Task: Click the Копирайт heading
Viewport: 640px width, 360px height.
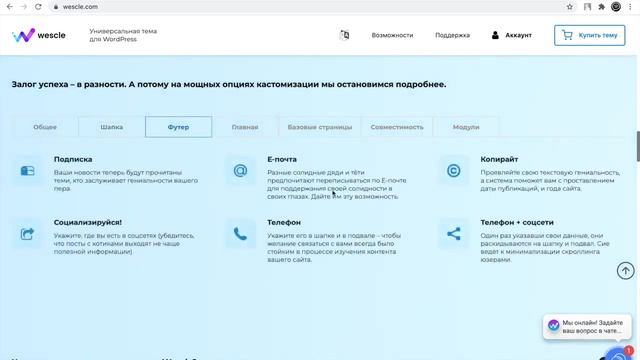Action: [x=499, y=159]
